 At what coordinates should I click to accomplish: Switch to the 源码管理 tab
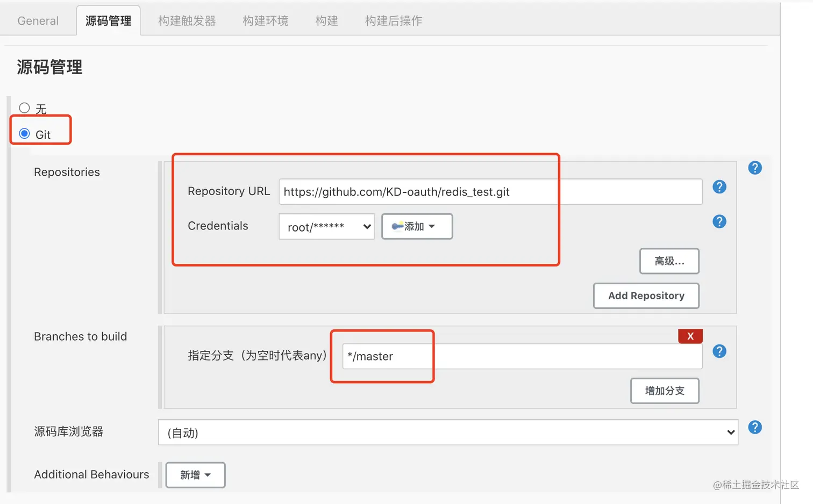click(108, 21)
